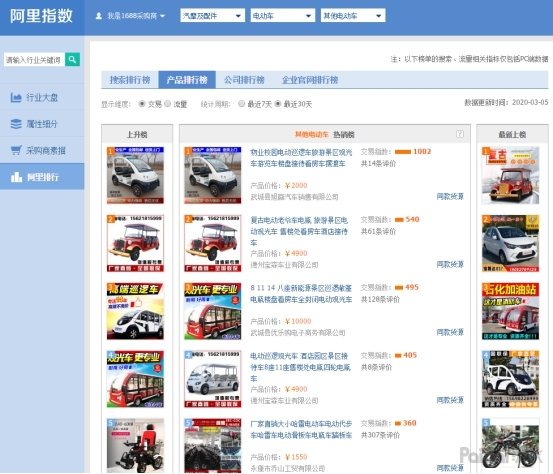
Task: Open 采购商素描 sidebar menu item
Action: click(x=42, y=151)
